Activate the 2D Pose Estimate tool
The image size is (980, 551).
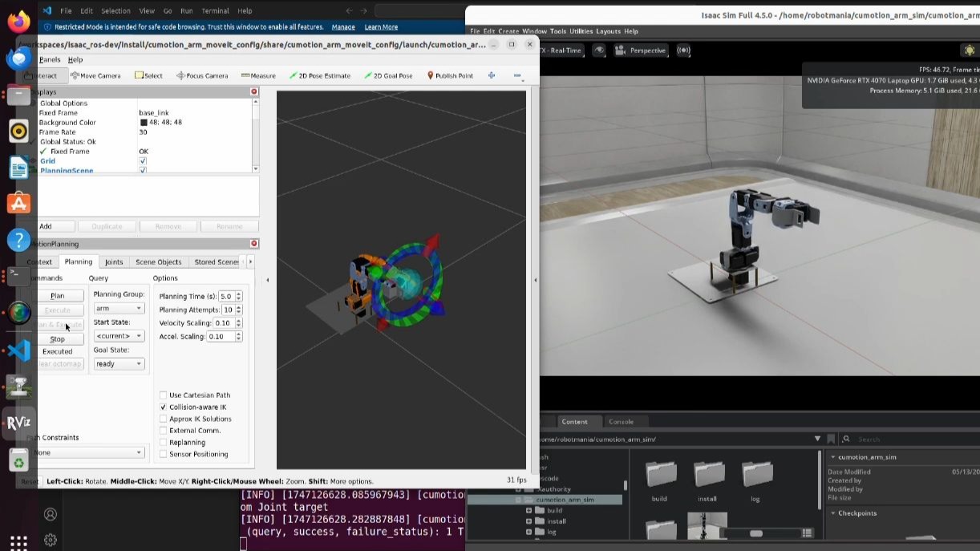320,75
